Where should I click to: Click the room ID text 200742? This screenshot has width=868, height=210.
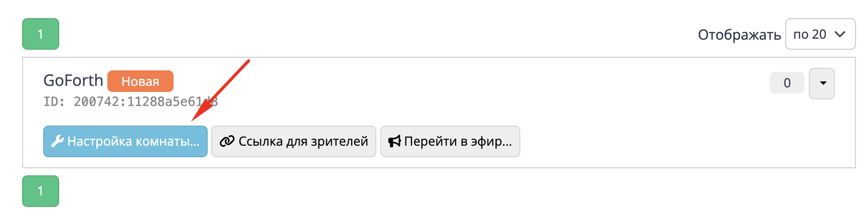(98, 101)
